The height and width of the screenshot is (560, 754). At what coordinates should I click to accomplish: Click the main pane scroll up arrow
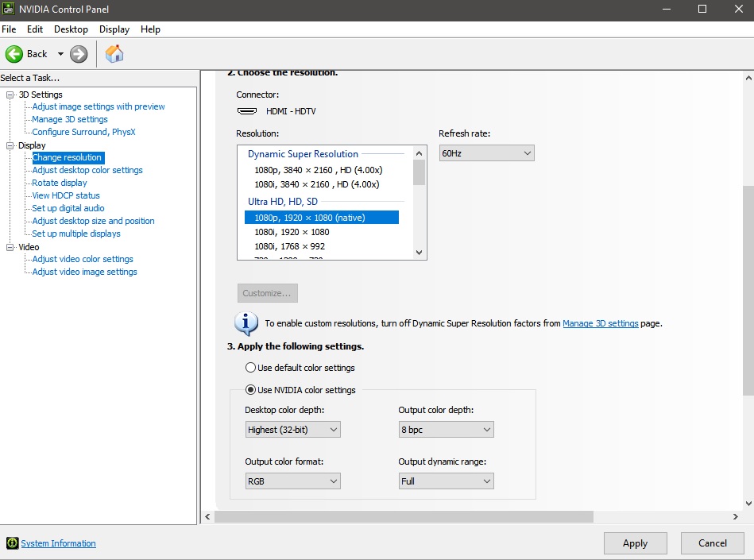coord(748,78)
